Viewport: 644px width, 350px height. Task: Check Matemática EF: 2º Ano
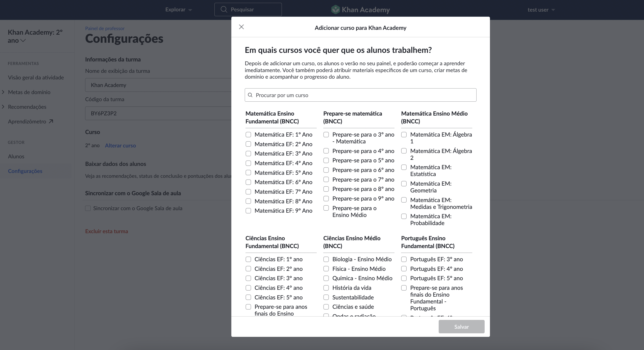pyautogui.click(x=248, y=144)
